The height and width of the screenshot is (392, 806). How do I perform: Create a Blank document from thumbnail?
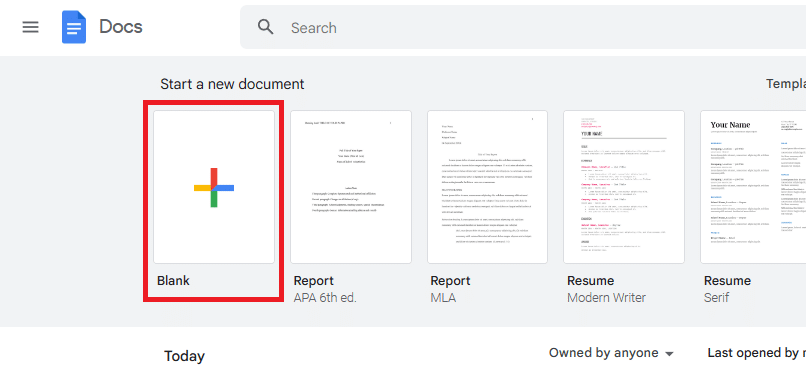point(214,187)
